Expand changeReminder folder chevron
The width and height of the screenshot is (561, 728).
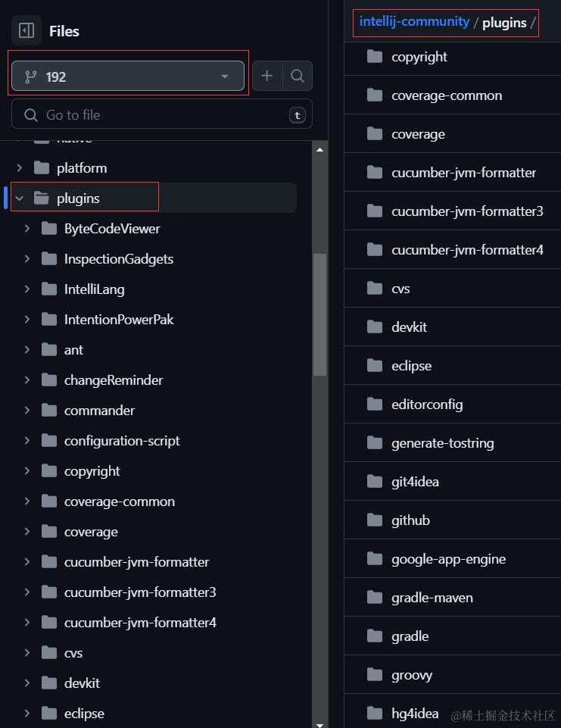27,380
